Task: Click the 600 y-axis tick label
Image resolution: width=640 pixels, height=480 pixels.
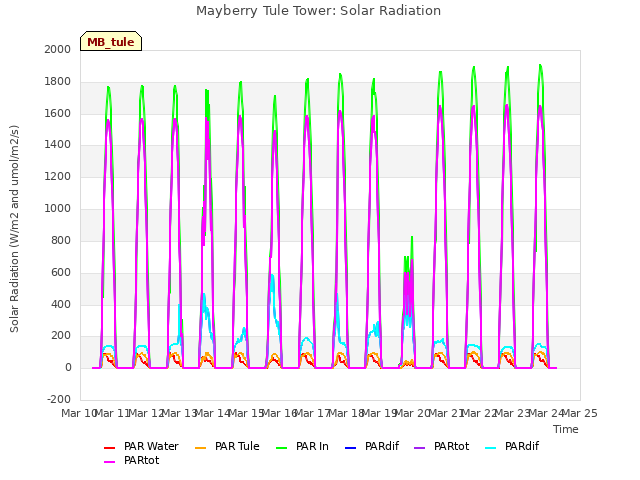Action: coord(61,272)
